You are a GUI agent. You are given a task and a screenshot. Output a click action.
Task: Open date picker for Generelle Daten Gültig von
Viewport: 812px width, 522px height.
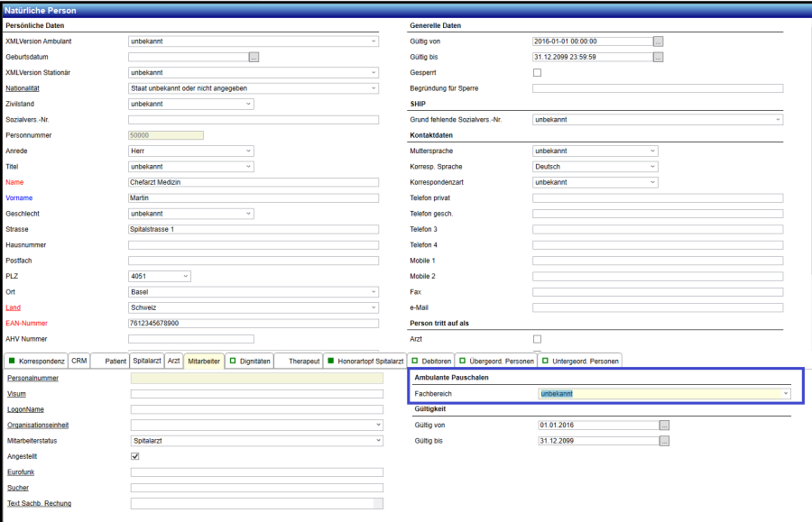point(658,41)
